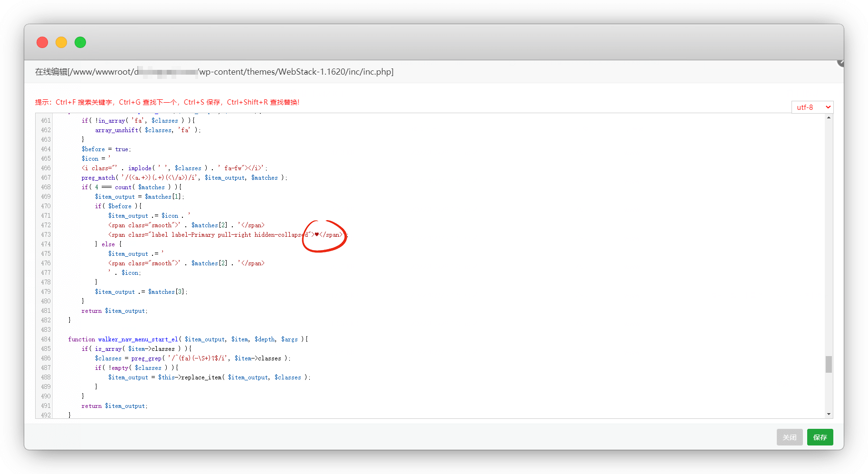Place cursor on the walker_nav_menu_start_el function name

click(x=138, y=339)
